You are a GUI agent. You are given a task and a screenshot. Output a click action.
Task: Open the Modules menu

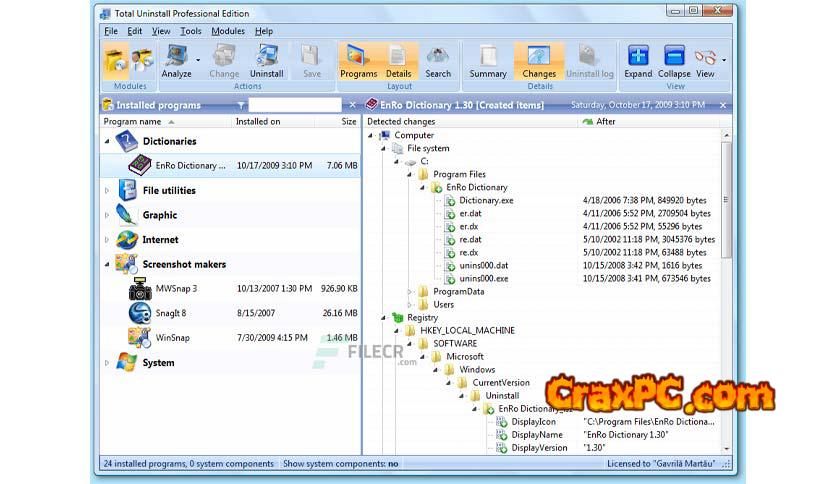pyautogui.click(x=228, y=31)
